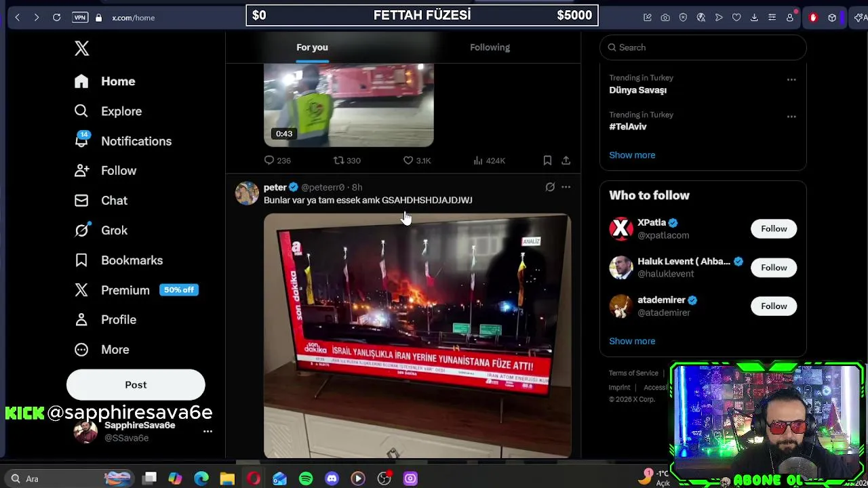Image resolution: width=868 pixels, height=488 pixels.
Task: Open the Imprint footer link
Action: 619,388
